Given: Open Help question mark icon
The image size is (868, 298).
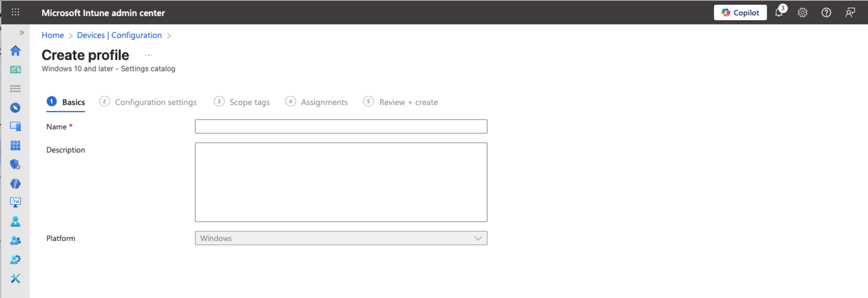Looking at the screenshot, I should coord(826,12).
